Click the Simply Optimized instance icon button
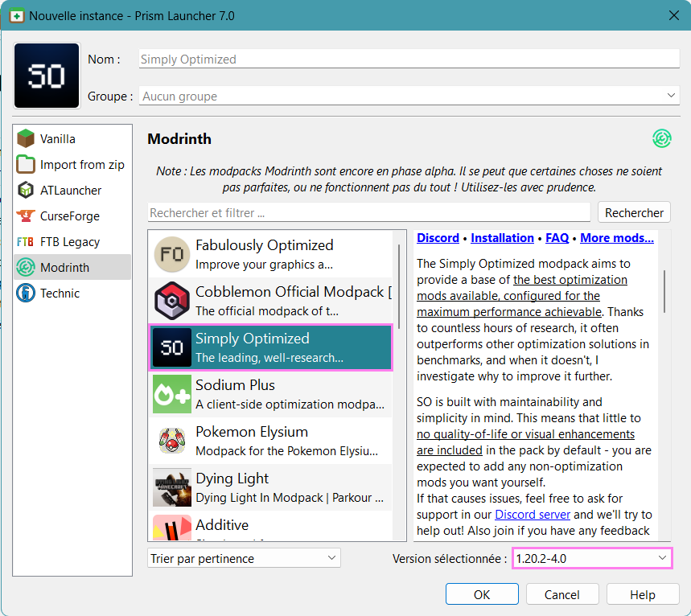Image resolution: width=691 pixels, height=616 pixels. click(x=47, y=76)
